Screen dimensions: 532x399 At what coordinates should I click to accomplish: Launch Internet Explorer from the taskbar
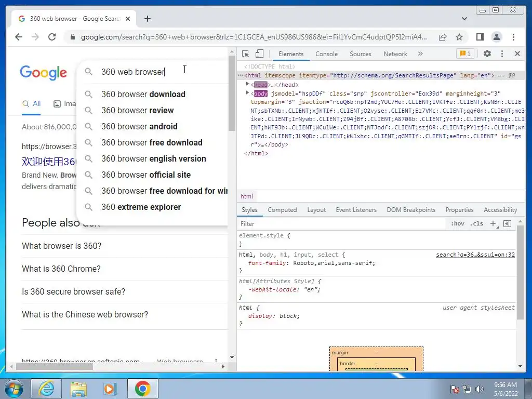click(46, 389)
